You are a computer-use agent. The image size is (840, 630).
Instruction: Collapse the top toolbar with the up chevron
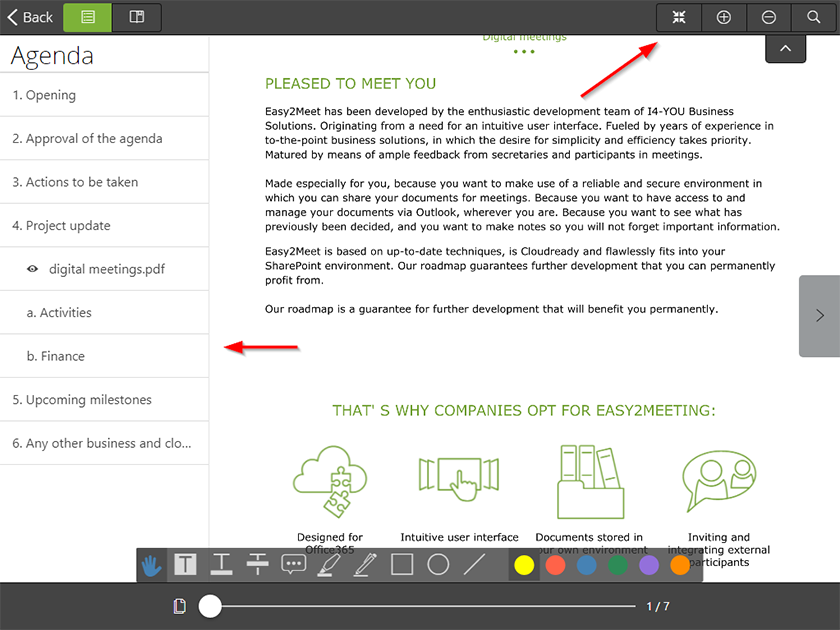click(x=785, y=49)
